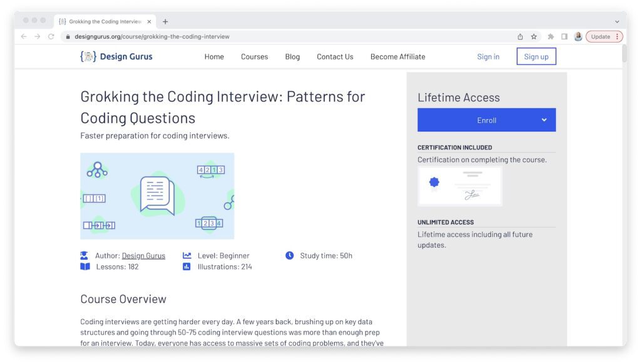Click the Design Gurus logo
The width and height of the screenshot is (641, 364).
[116, 56]
